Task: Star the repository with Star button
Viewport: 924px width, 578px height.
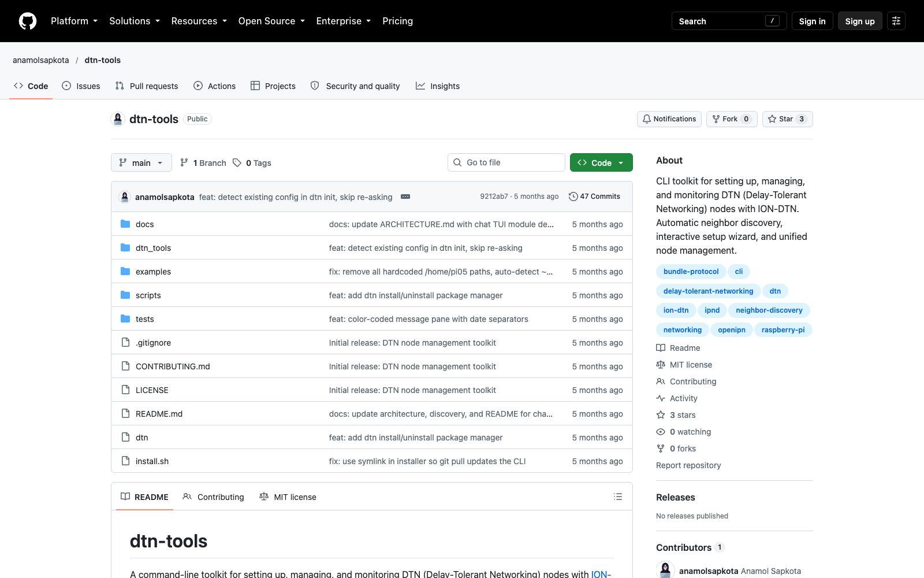Action: 788,119
